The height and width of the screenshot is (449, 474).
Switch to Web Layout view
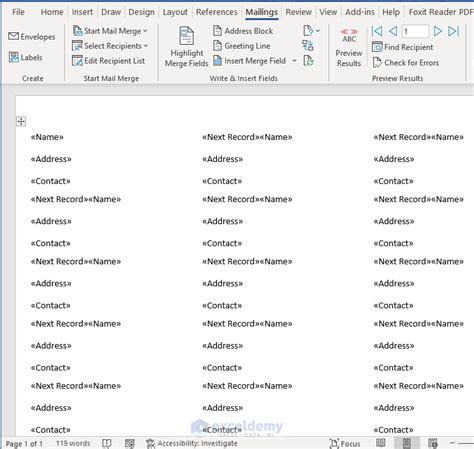pyautogui.click(x=433, y=443)
